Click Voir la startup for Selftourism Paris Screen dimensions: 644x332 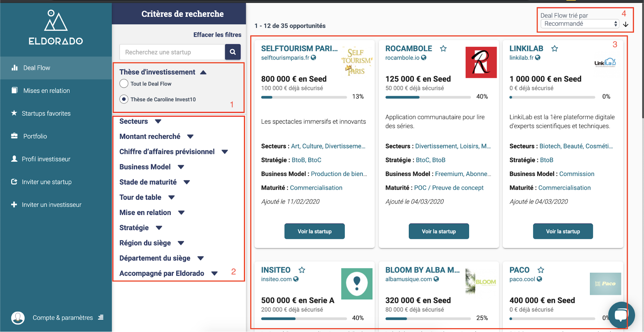click(x=314, y=231)
